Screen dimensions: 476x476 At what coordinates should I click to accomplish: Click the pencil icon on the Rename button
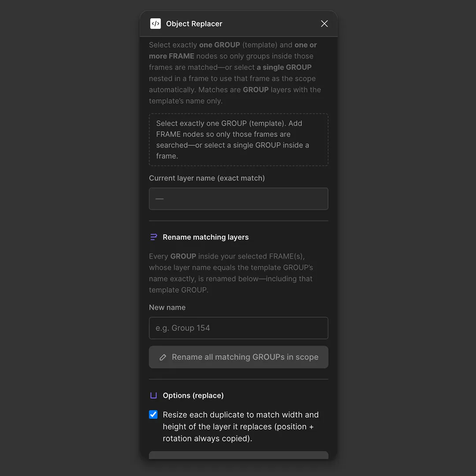coord(163,357)
